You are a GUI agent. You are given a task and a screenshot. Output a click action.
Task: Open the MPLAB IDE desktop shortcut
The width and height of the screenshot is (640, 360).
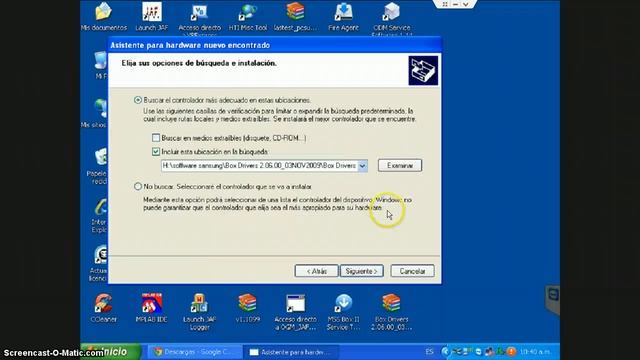coord(151,308)
